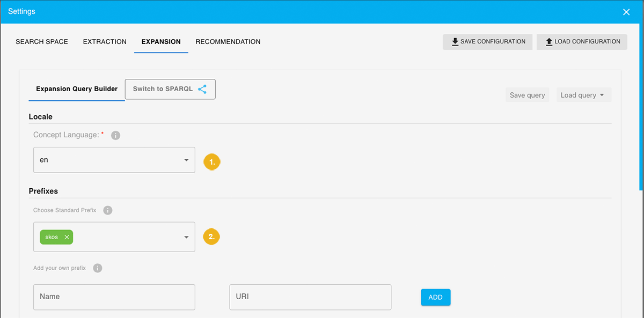The height and width of the screenshot is (318, 644).
Task: Click the share icon next to Switch to SPARQL
Action: pos(202,89)
